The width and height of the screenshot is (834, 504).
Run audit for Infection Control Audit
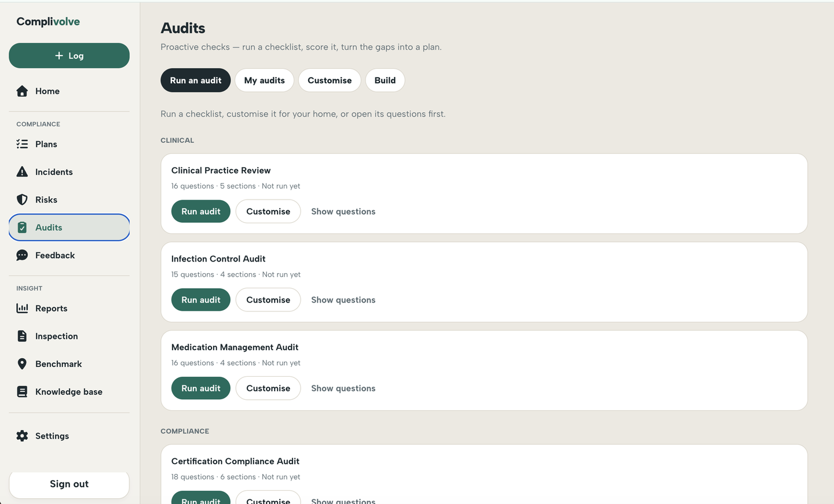(x=201, y=300)
